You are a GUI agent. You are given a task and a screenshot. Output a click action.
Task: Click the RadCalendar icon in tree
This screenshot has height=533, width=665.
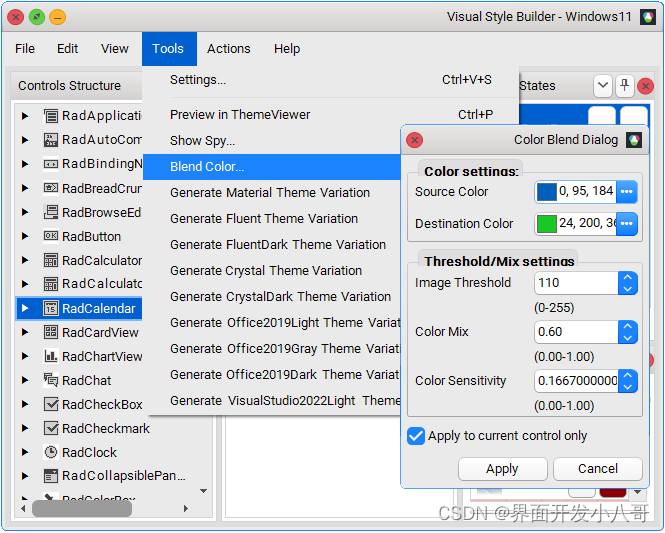click(x=51, y=308)
